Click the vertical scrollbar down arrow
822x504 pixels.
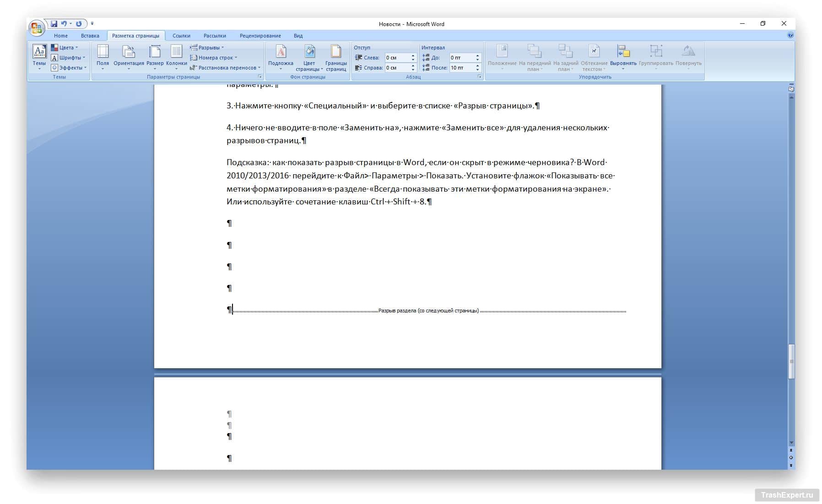pyautogui.click(x=791, y=443)
